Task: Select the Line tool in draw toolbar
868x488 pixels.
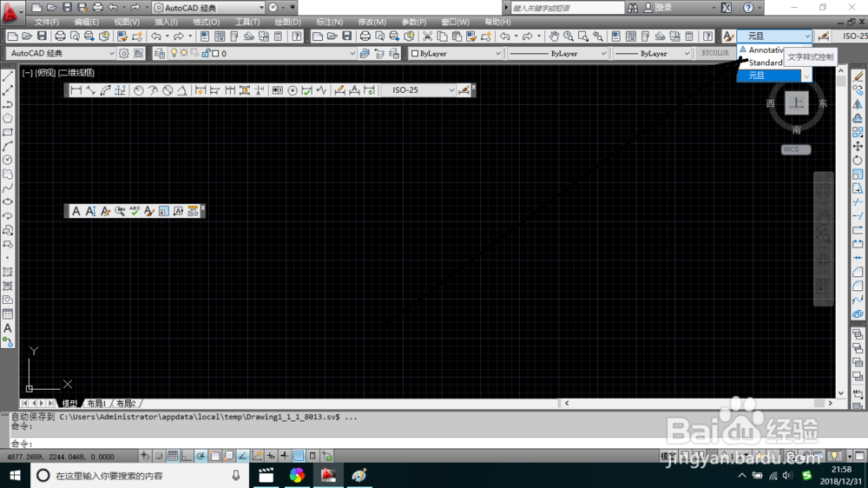Action: (8, 76)
